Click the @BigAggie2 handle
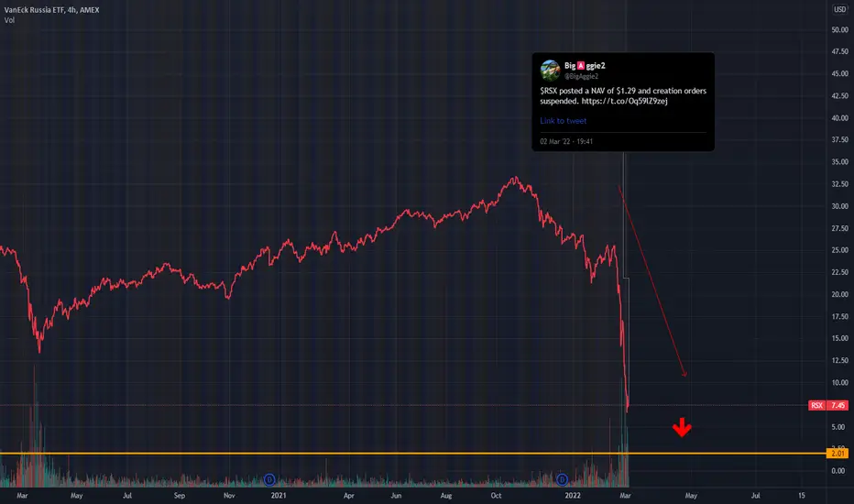Image resolution: width=854 pixels, height=504 pixels. (581, 76)
